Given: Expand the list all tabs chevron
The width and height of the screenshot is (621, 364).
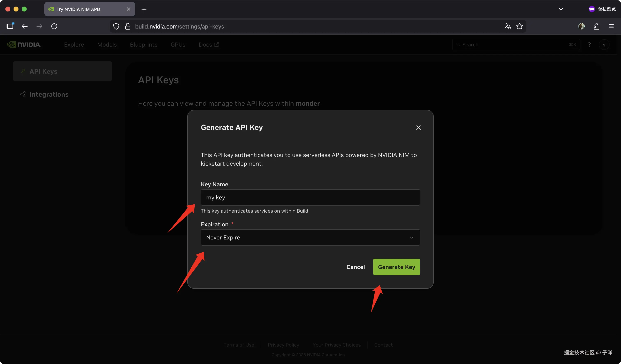Looking at the screenshot, I should 561,9.
